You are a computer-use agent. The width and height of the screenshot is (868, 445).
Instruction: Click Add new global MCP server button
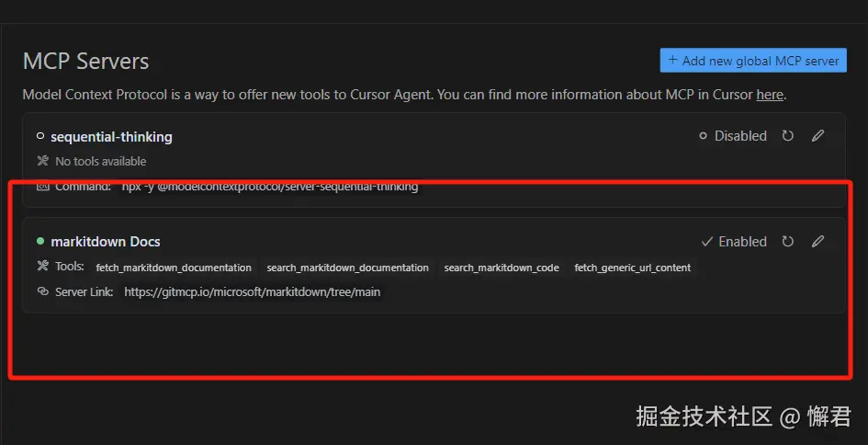click(x=753, y=61)
